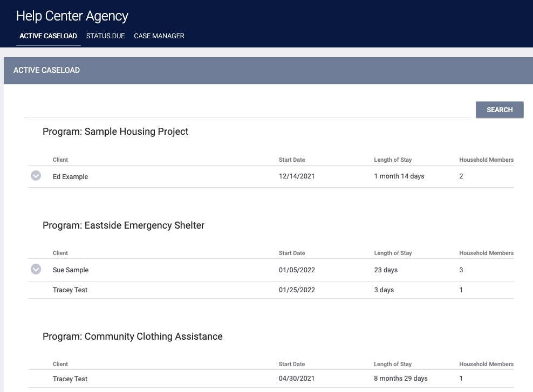Expand Sue Sample row chevron

[36, 269]
